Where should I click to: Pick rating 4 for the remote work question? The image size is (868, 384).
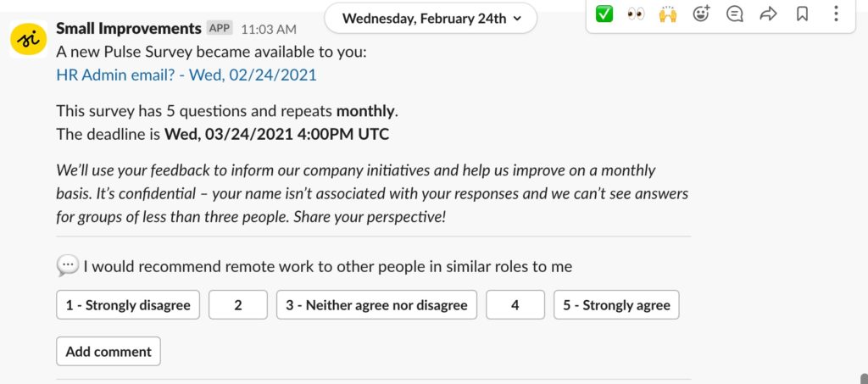[515, 305]
